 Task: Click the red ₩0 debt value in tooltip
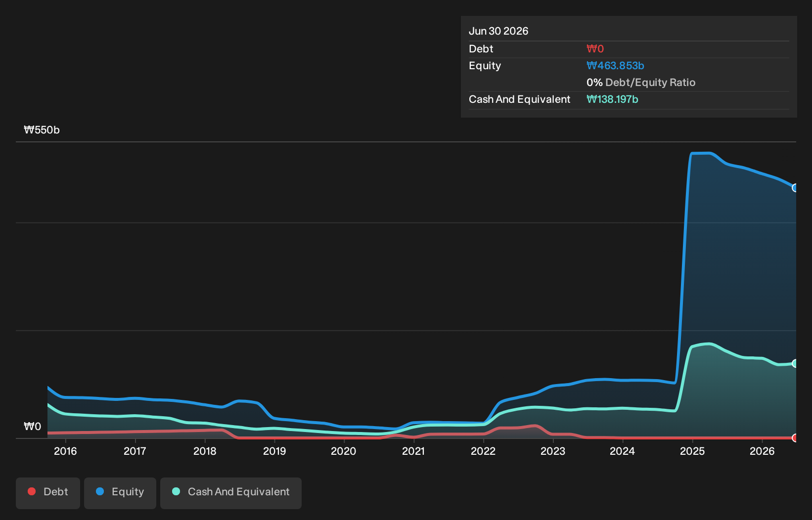tap(595, 49)
